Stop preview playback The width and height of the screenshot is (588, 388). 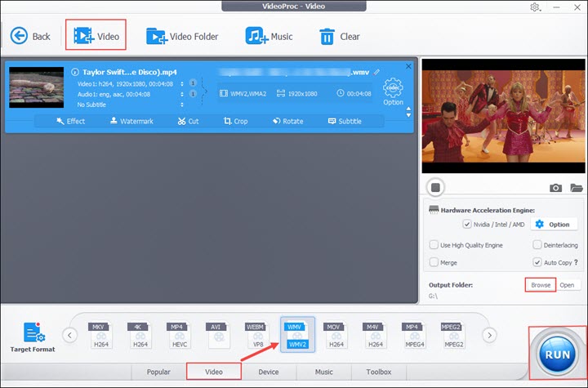pyautogui.click(x=435, y=187)
